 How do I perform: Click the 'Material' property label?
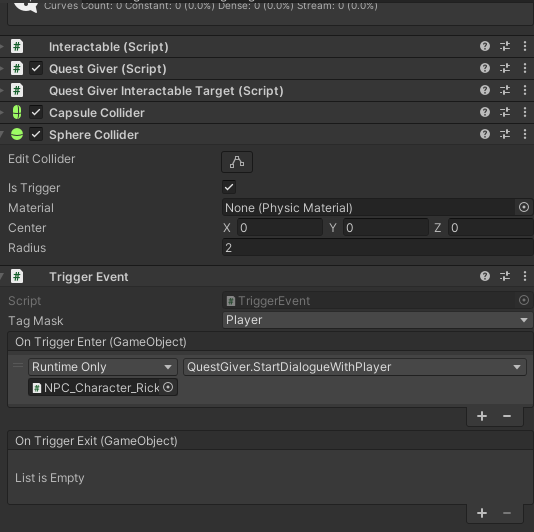(x=31, y=208)
